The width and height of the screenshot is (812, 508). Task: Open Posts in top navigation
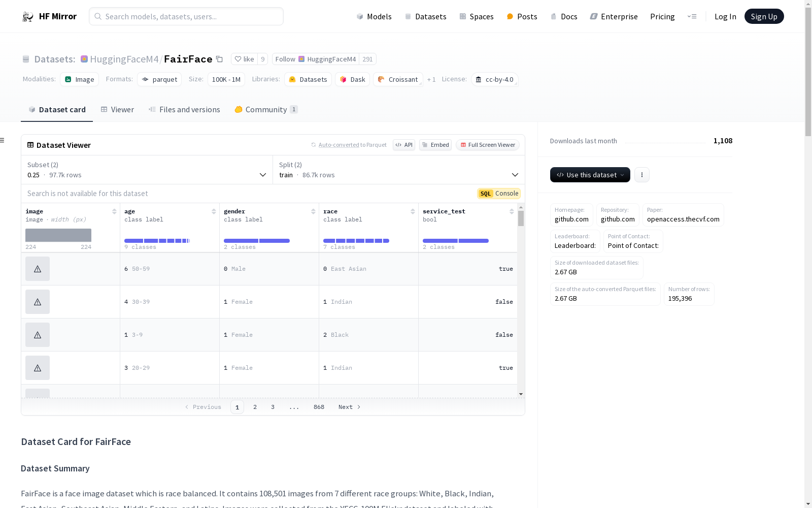click(522, 17)
